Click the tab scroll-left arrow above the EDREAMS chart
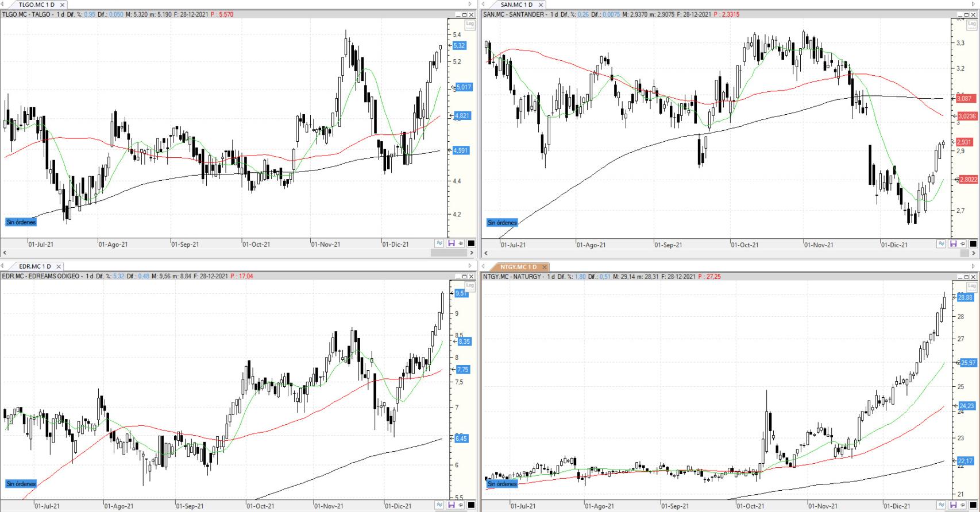980x512 pixels. pyautogui.click(x=3, y=266)
